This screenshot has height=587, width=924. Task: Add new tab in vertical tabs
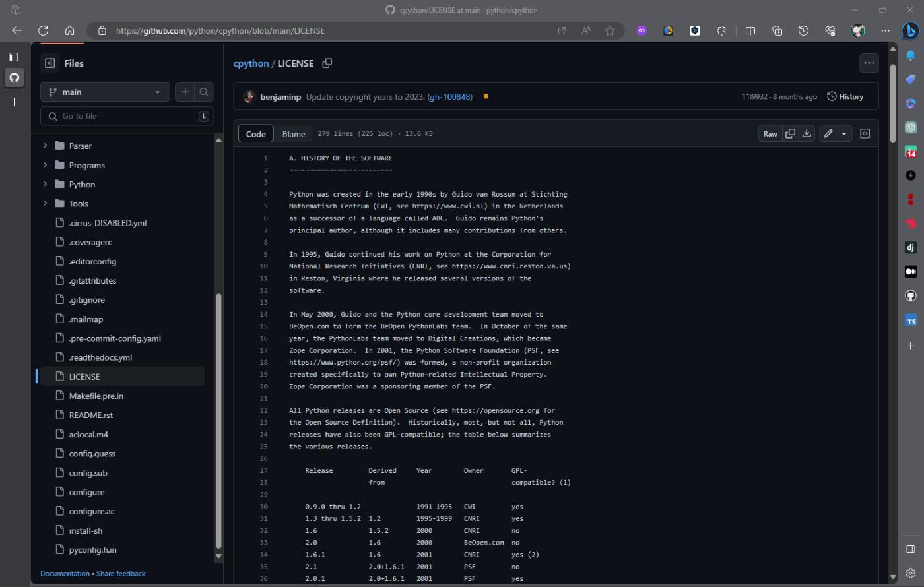[x=14, y=102]
